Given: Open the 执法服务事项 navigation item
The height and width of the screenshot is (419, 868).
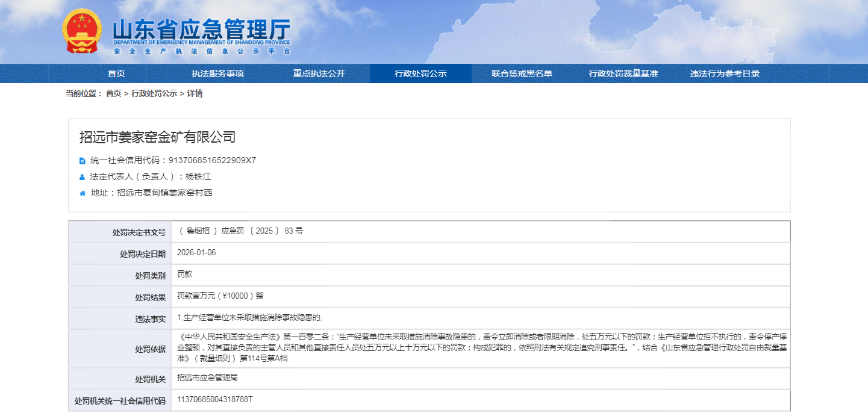Looking at the screenshot, I should click(217, 73).
